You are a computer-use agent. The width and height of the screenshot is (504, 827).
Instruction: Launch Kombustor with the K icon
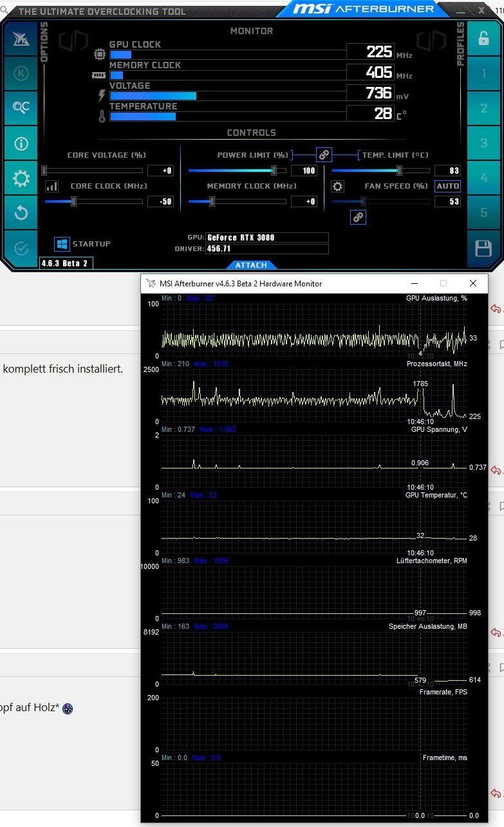[x=21, y=73]
